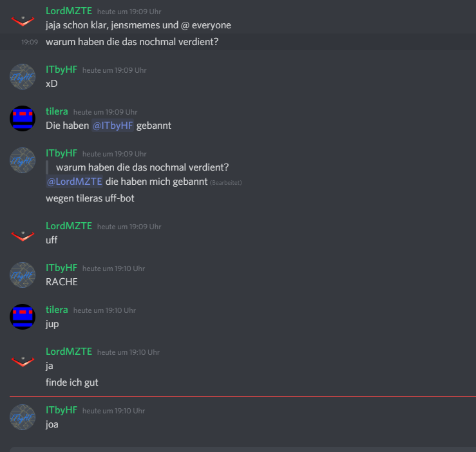This screenshot has width=476, height=452.
Task: Click ITbyHF's avatar beside the RACHE message
Action: (23, 275)
